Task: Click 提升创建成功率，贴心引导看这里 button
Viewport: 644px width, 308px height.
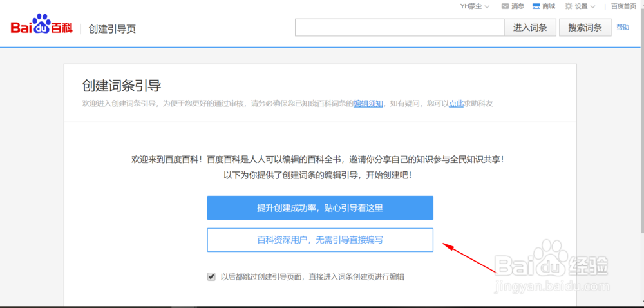Action: (320, 207)
